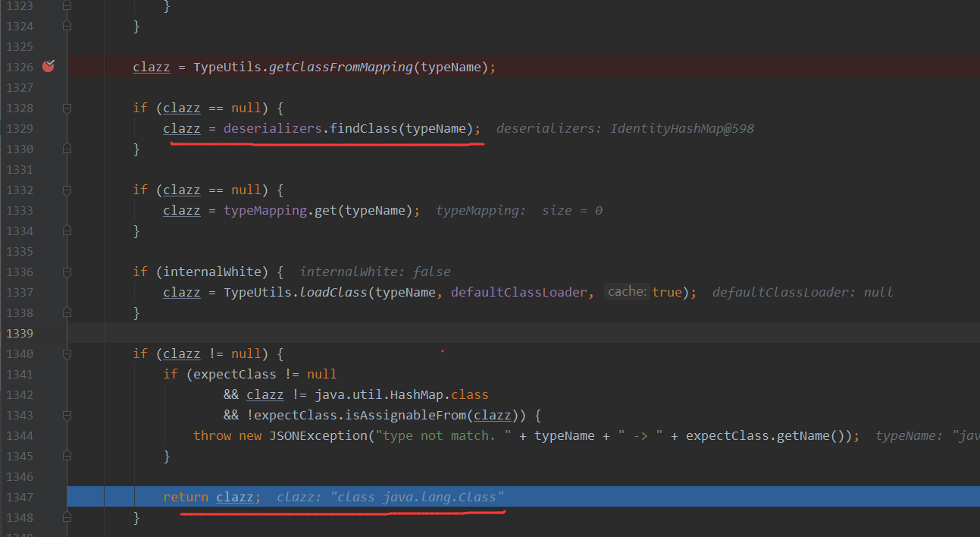
Task: Collapse the fold marker at line 1328
Action: [x=67, y=108]
